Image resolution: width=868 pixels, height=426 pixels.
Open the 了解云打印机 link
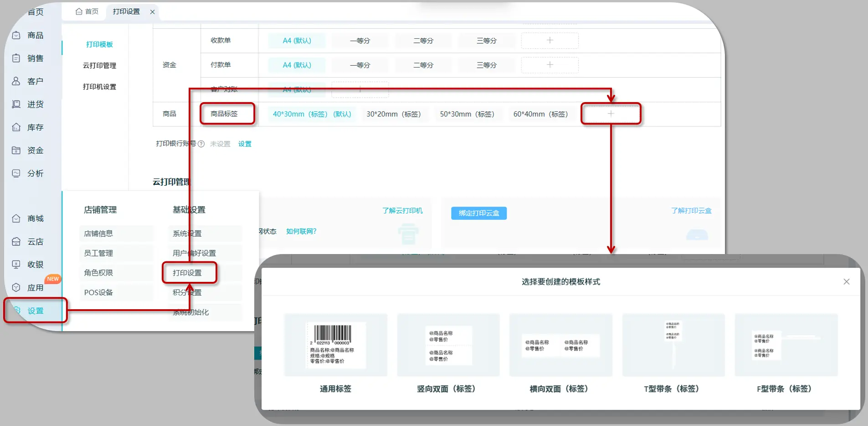402,211
